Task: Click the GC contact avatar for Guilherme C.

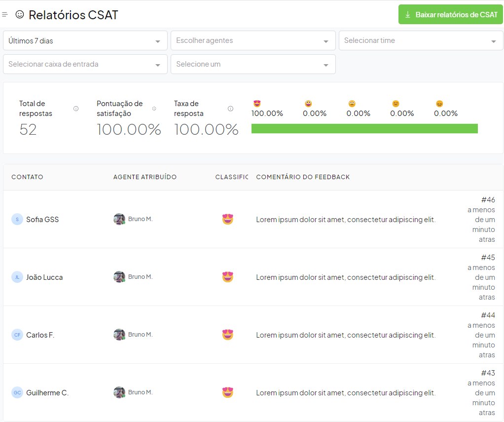Action: tap(17, 393)
